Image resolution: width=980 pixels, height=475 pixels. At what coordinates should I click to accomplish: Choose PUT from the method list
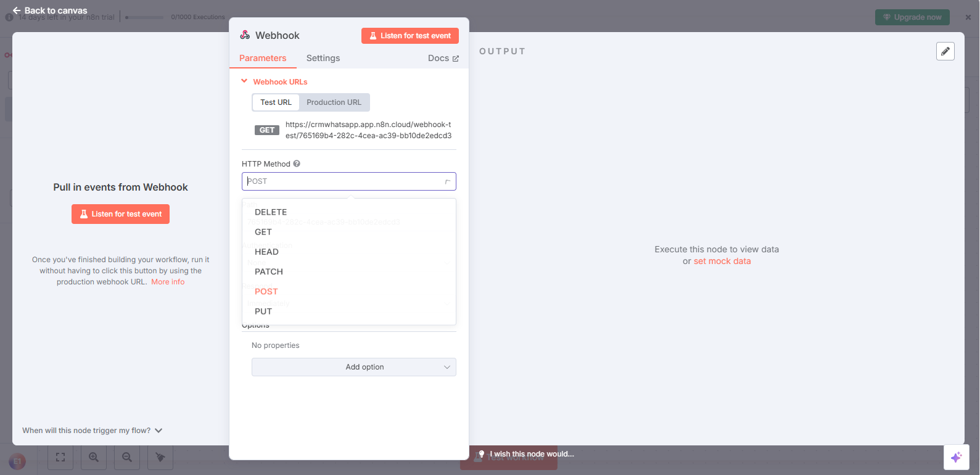pos(349,311)
